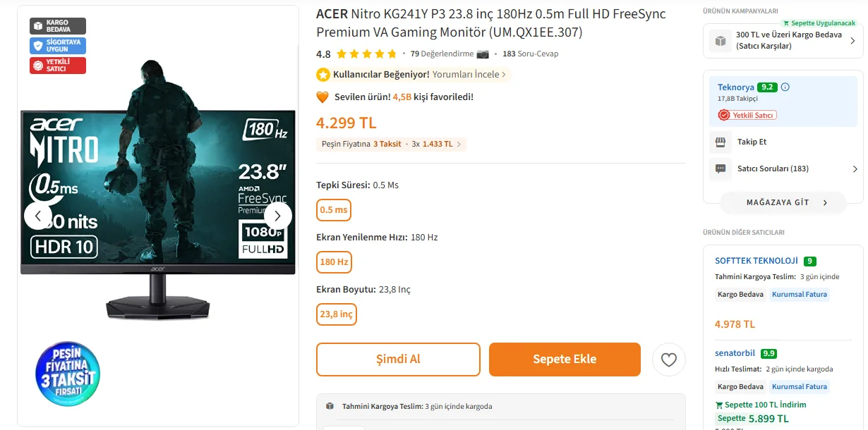Click the Teknorya seller info icon
This screenshot has width=868, height=430.
click(x=785, y=87)
